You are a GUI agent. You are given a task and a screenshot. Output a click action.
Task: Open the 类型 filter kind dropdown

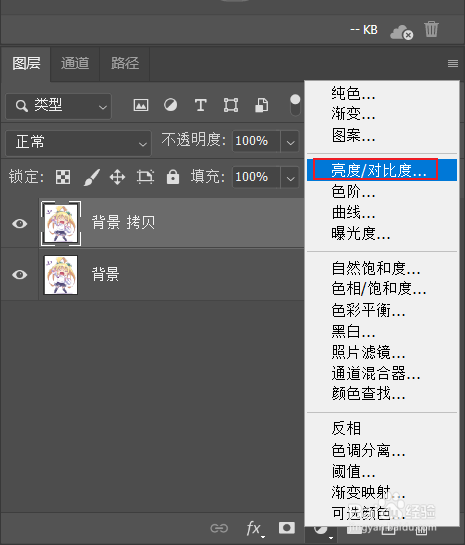(58, 106)
